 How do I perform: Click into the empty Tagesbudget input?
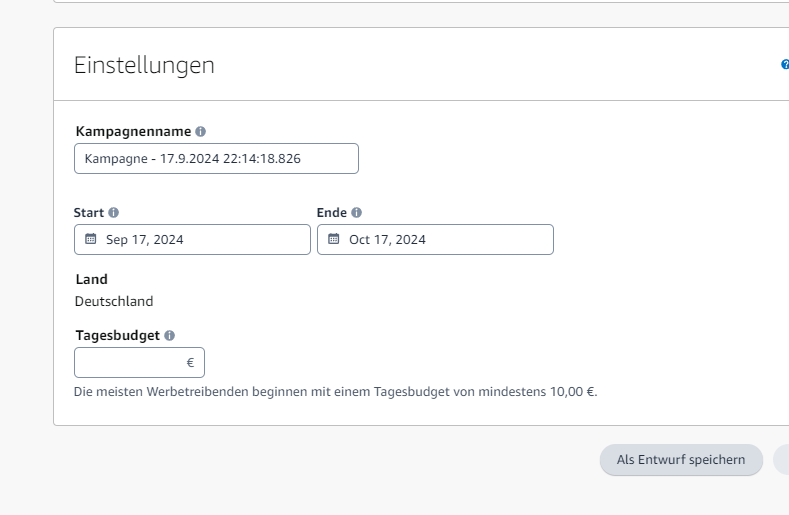(130, 362)
